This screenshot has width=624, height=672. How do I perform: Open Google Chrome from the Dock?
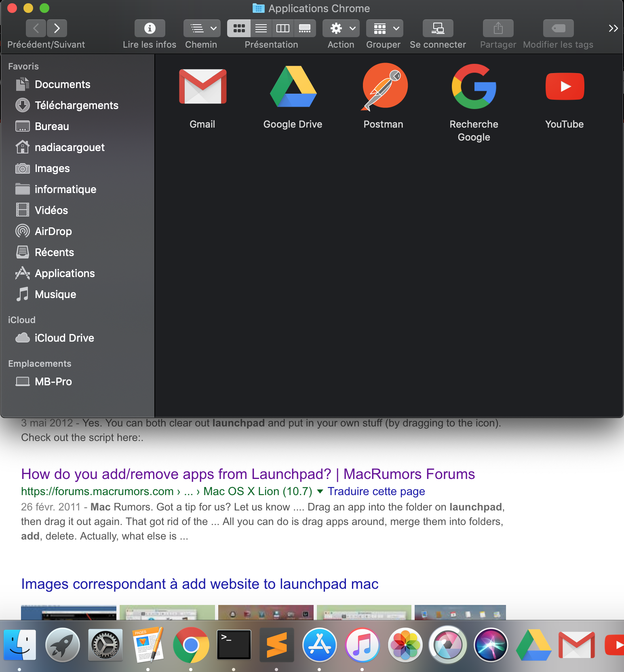[x=191, y=645]
